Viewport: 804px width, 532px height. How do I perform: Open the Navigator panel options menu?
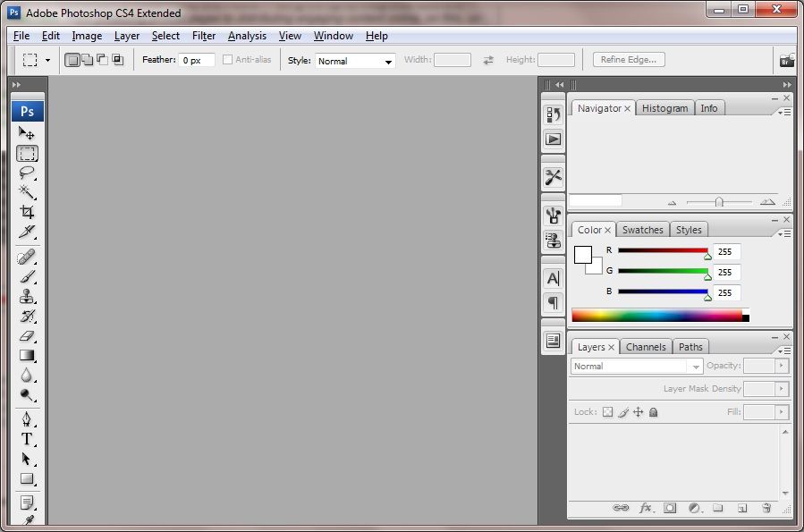tap(784, 112)
